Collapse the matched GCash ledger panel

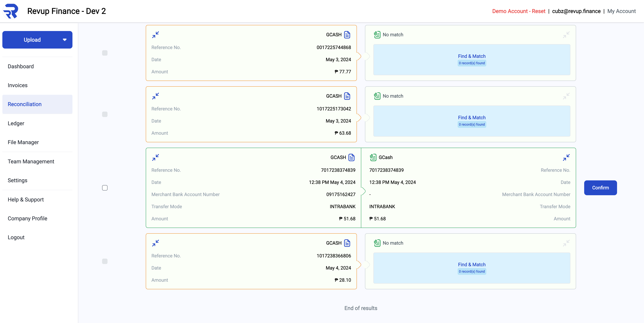coord(566,157)
